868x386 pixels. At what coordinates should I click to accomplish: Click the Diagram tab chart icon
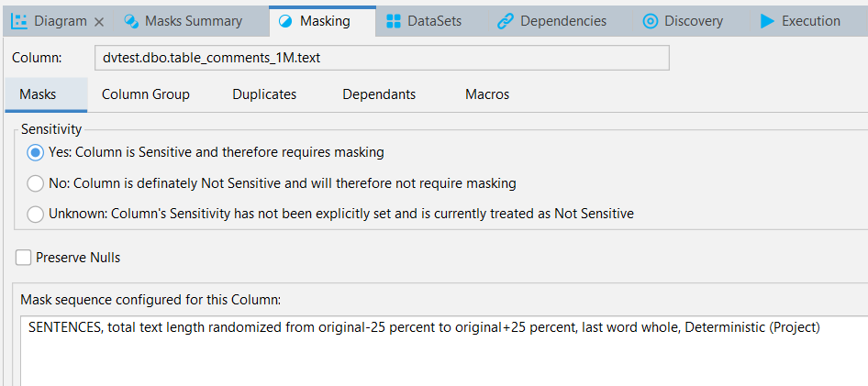19,22
